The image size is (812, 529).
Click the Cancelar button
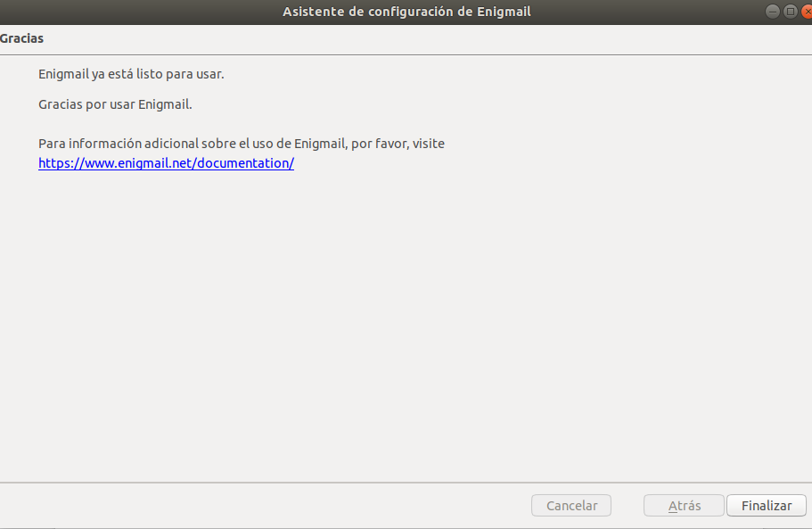tap(571, 505)
